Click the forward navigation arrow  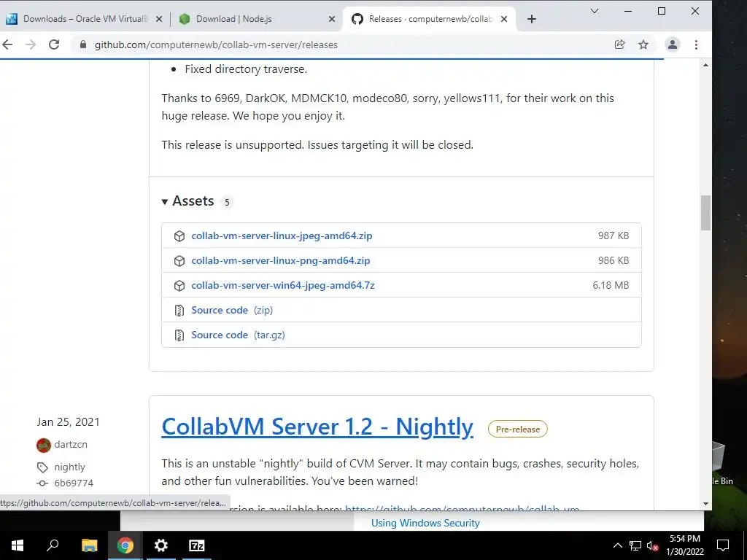[x=31, y=44]
